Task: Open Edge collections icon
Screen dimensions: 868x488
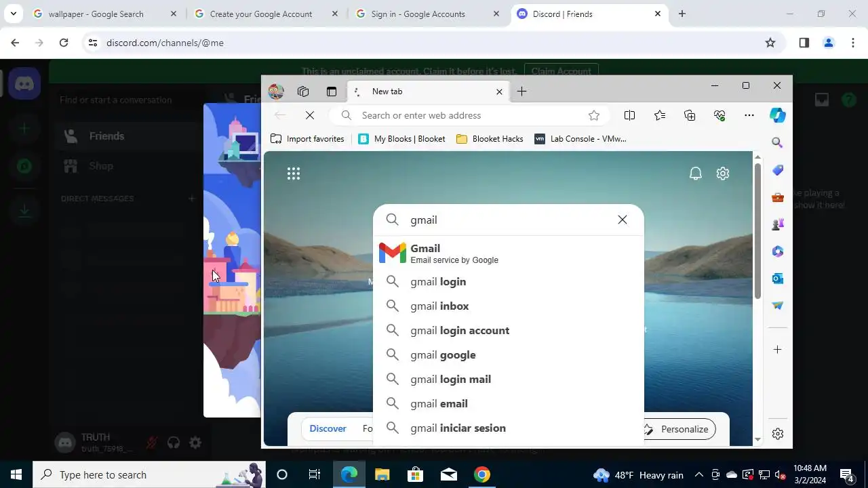Action: coord(690,115)
